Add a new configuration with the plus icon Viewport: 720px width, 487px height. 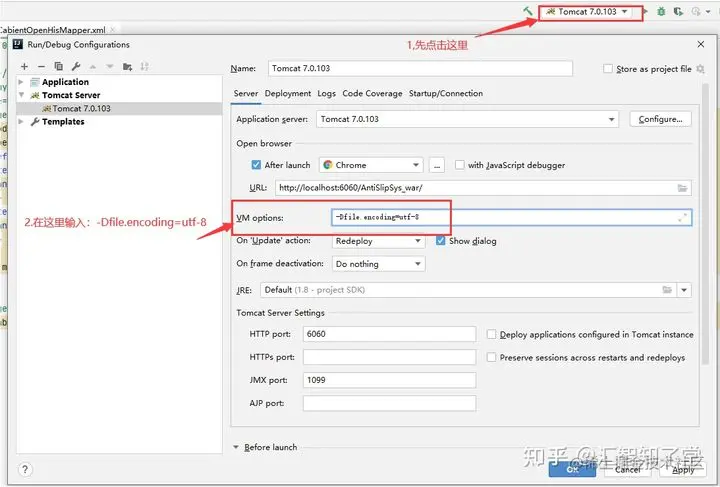pyautogui.click(x=24, y=67)
